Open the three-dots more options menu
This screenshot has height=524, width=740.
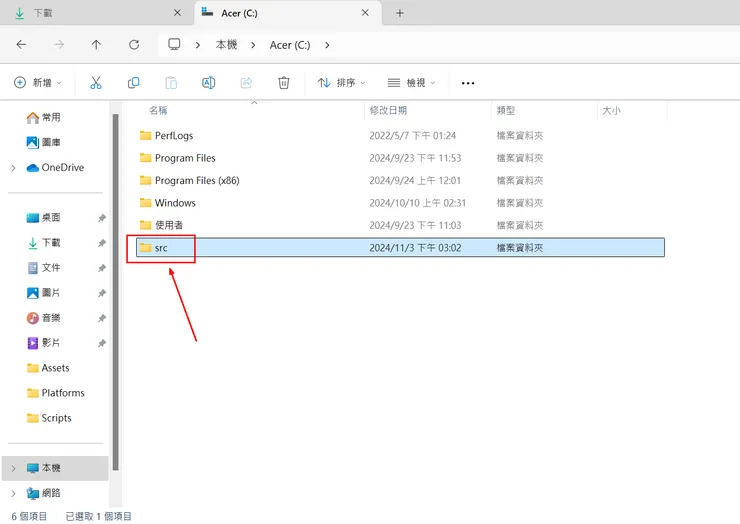pyautogui.click(x=468, y=83)
